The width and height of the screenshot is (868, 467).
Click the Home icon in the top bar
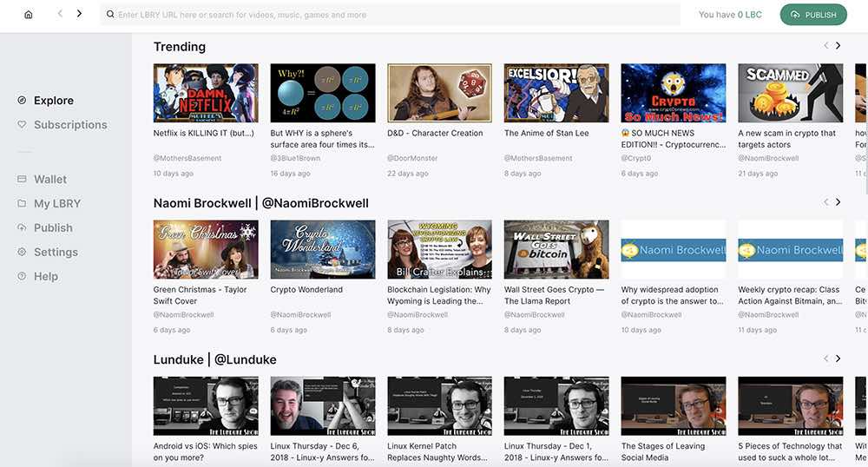pyautogui.click(x=29, y=15)
